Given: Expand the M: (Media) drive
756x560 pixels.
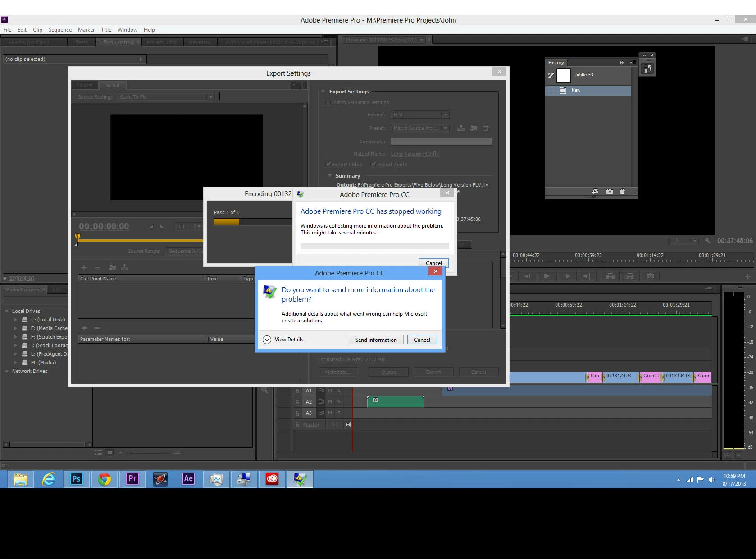Looking at the screenshot, I should click(x=16, y=363).
